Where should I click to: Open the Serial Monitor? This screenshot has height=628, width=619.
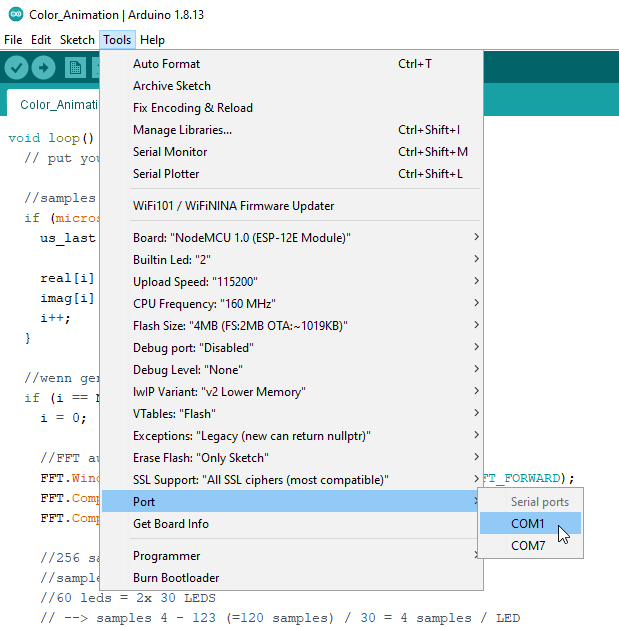tap(291, 152)
